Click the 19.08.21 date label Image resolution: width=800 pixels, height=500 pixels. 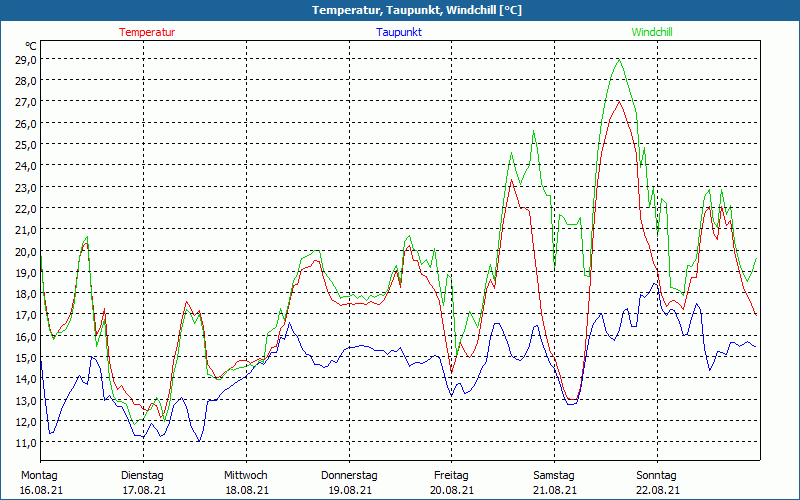[x=349, y=490]
